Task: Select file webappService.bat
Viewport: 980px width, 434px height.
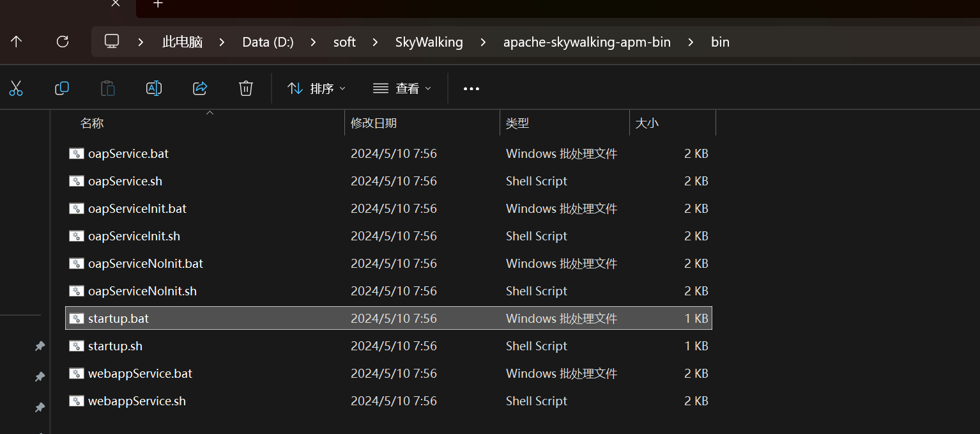Action: tap(388, 373)
